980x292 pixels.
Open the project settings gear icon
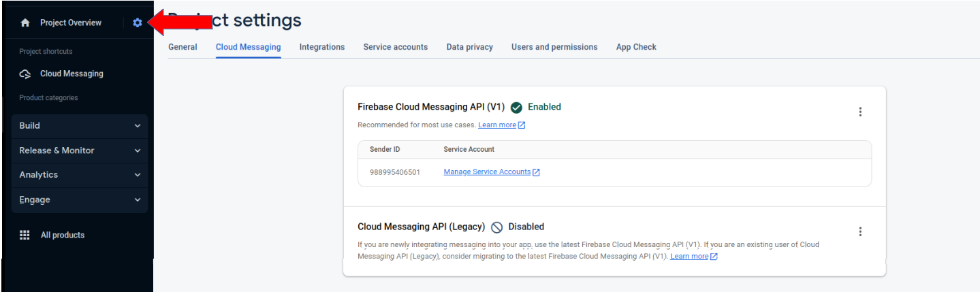coord(138,22)
